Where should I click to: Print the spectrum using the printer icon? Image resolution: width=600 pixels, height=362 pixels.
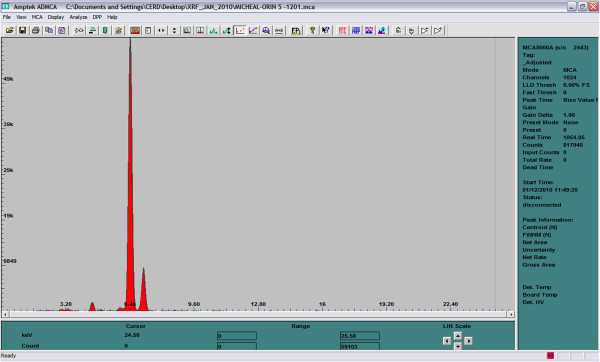click(x=36, y=30)
